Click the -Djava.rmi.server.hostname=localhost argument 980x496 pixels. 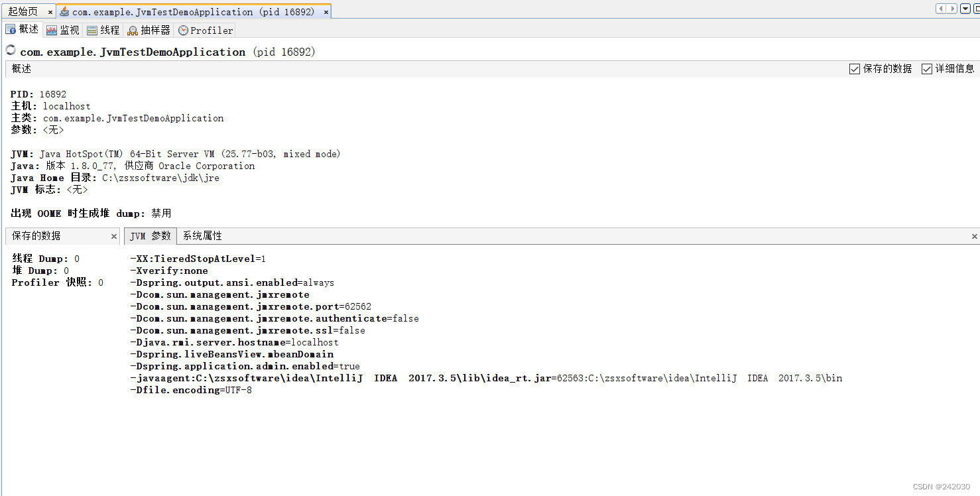tap(234, 342)
